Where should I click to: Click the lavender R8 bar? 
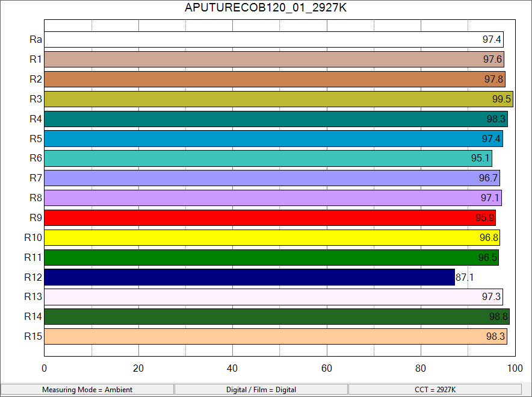tap(274, 198)
